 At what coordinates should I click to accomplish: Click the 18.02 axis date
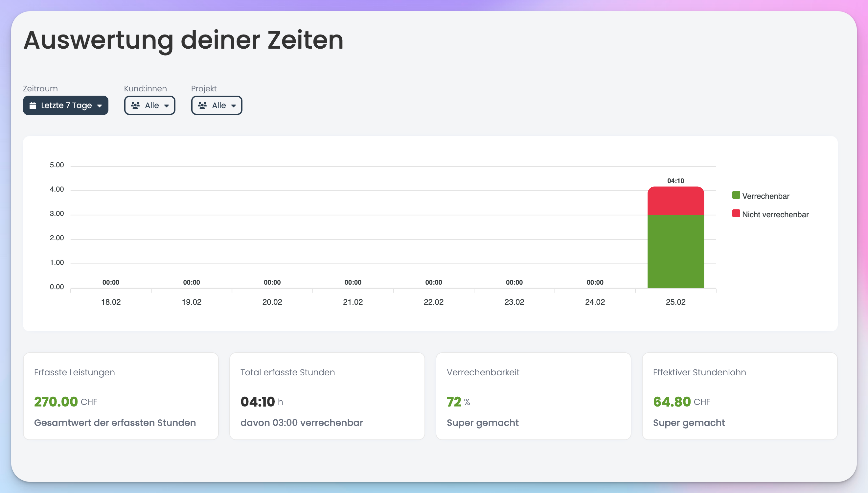[x=111, y=302]
